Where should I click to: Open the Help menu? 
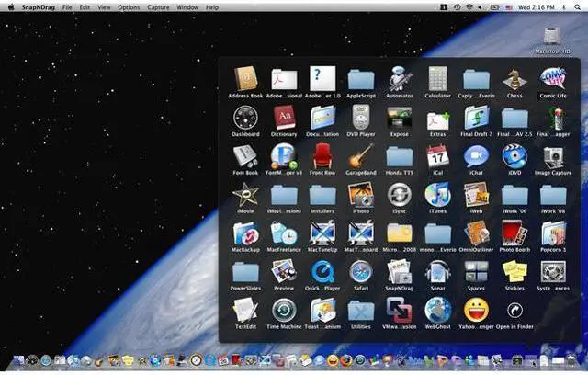pos(212,7)
